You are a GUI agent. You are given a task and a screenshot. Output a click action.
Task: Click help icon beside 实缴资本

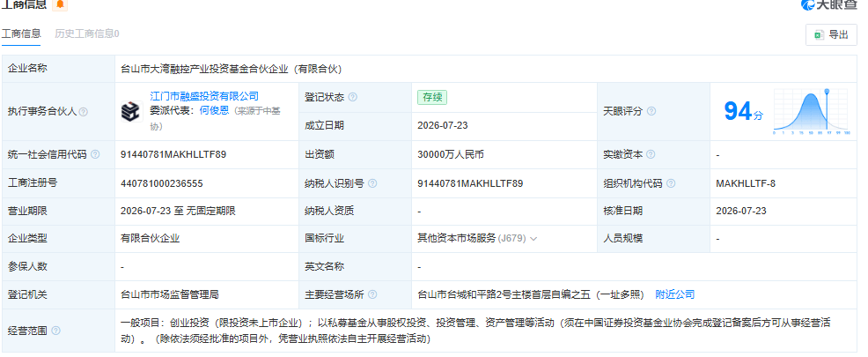point(651,154)
